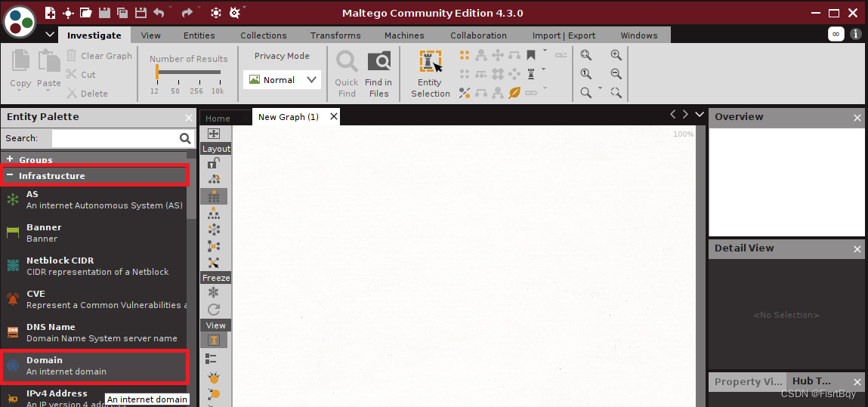Open the graph tab list chevron

tap(700, 114)
